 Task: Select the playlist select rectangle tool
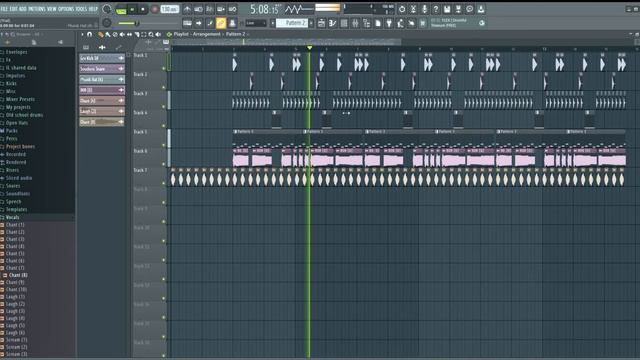(x=144, y=35)
